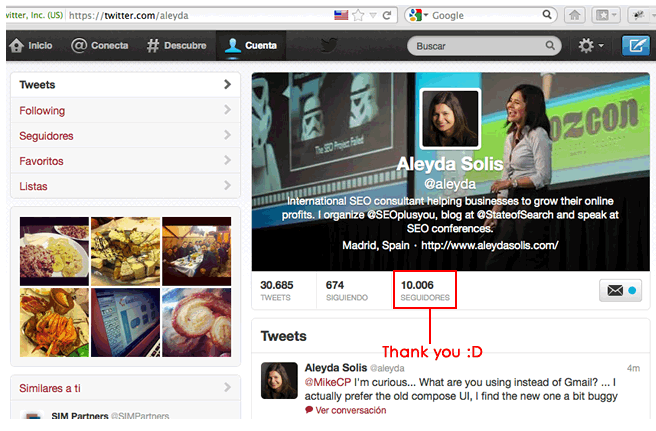Open the spiral pastry photo thumbnail

tap(197, 322)
